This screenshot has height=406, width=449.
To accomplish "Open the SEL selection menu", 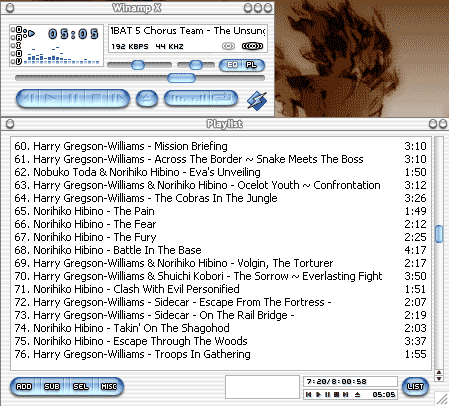I will pos(80,386).
